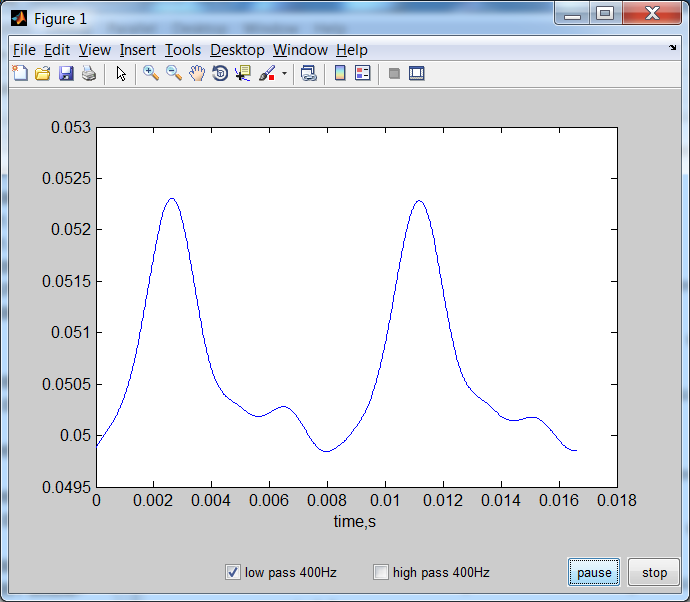Open the Tools menu
Viewport: 690px width, 602px height.
tap(183, 50)
